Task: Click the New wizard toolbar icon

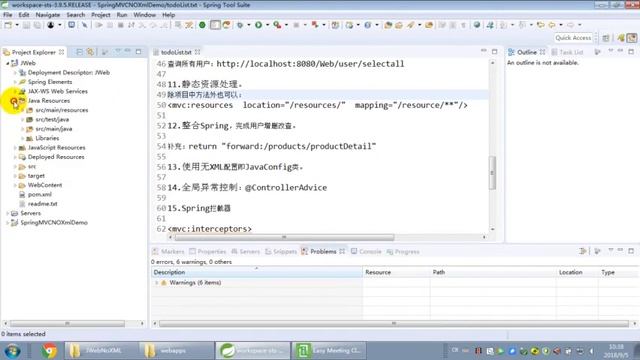Action: coord(8,25)
